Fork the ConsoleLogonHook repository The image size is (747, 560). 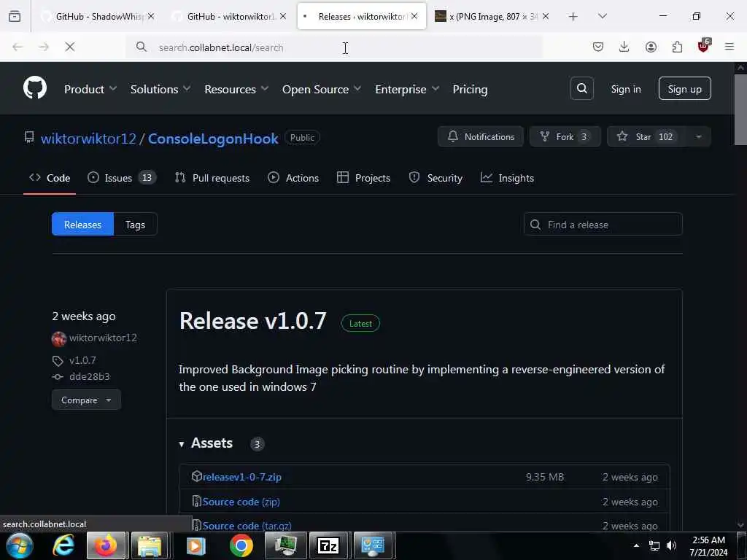pos(565,136)
